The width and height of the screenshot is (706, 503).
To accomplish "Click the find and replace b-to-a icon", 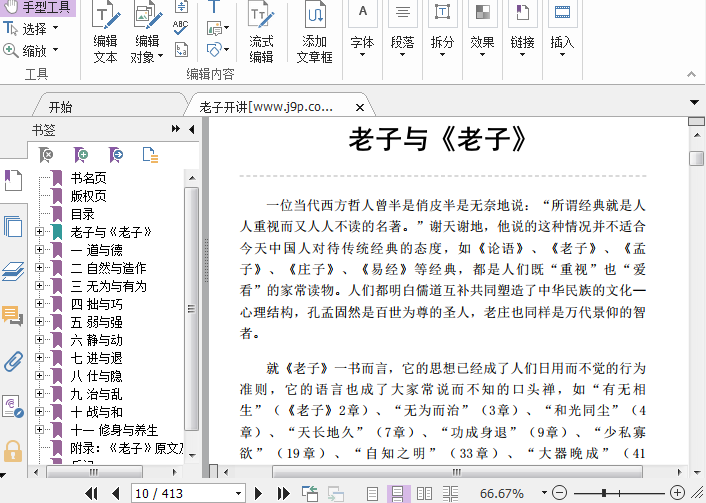I will coord(181,50).
